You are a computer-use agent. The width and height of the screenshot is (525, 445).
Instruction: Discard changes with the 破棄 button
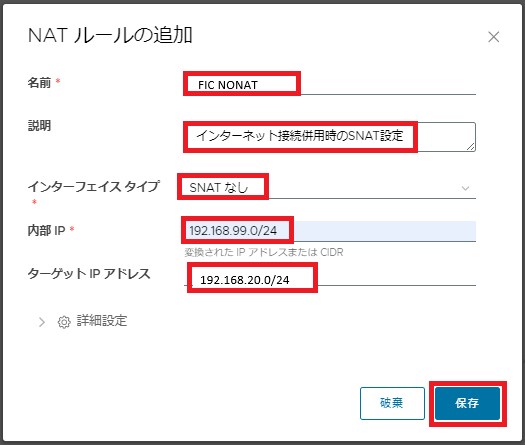point(392,403)
